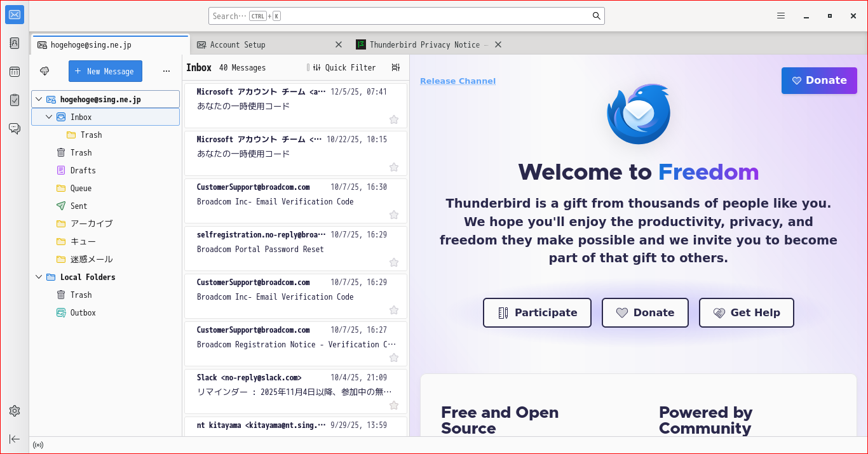The image size is (868, 454).
Task: Click the global search input field
Action: (407, 16)
